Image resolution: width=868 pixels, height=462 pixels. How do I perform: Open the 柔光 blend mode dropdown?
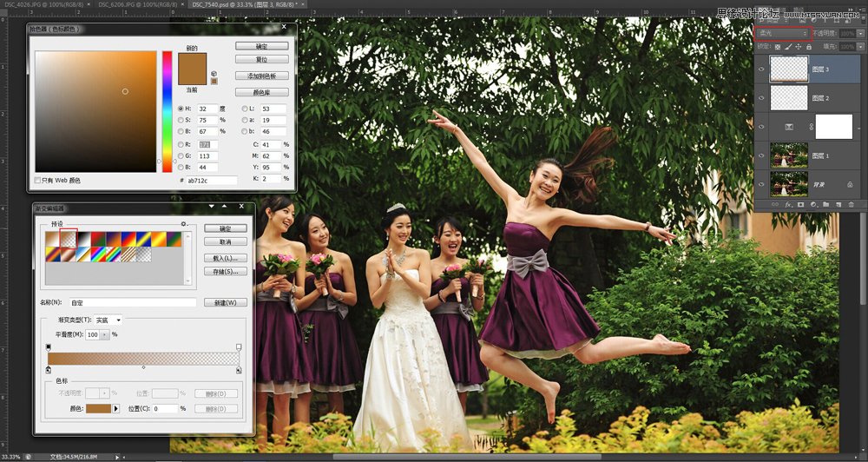[781, 33]
